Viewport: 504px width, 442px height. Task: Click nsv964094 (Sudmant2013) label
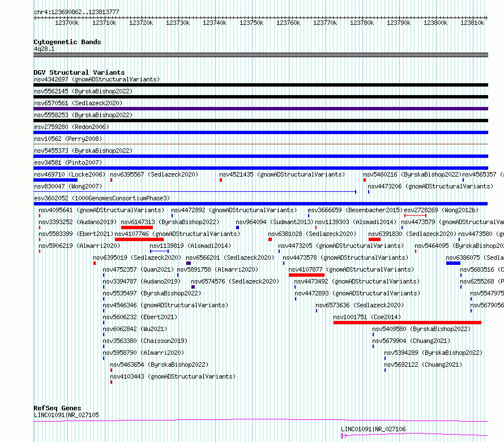[275, 222]
